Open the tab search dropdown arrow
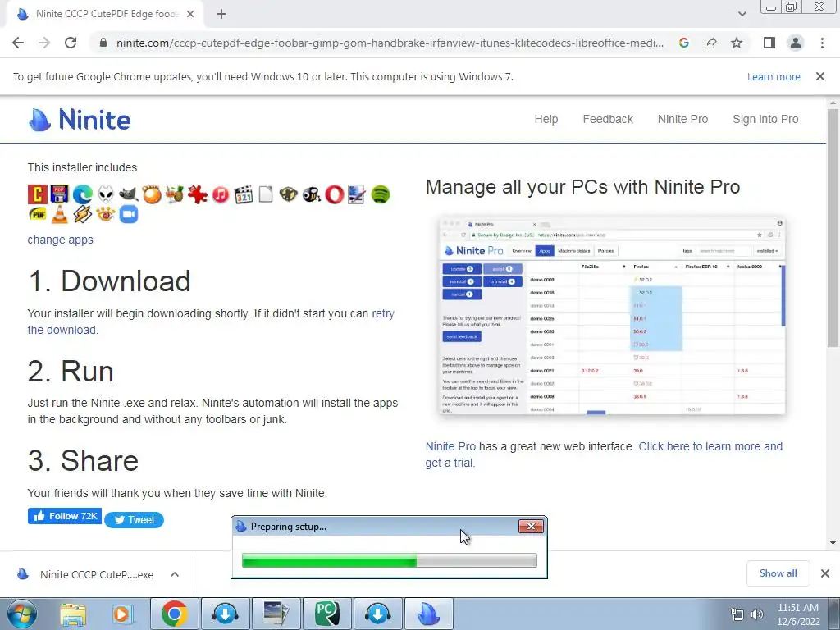 pos(742,14)
